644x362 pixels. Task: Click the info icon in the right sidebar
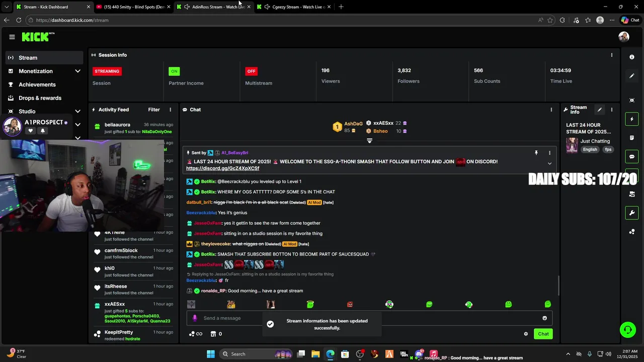(x=632, y=57)
